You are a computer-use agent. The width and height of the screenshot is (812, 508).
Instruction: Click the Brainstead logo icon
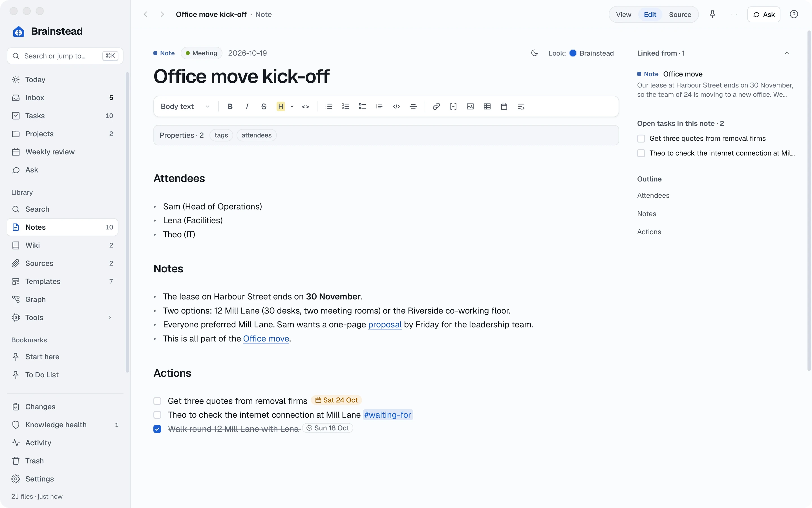point(18,31)
